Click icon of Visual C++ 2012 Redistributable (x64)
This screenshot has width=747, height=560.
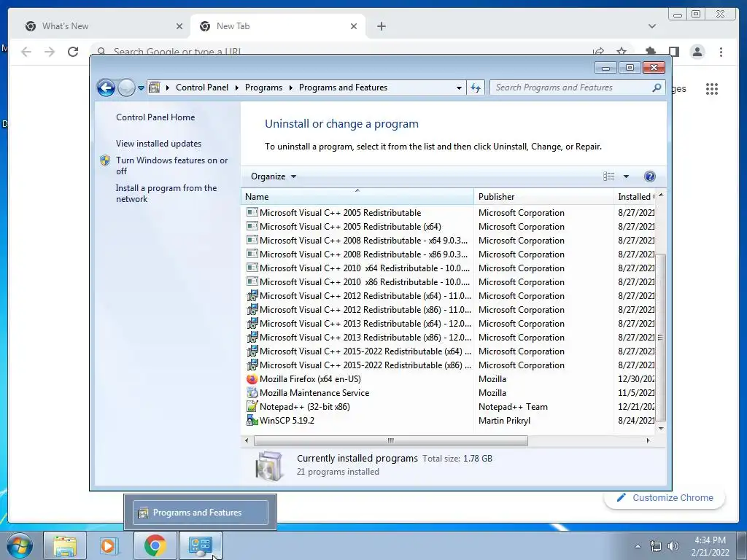click(252, 296)
